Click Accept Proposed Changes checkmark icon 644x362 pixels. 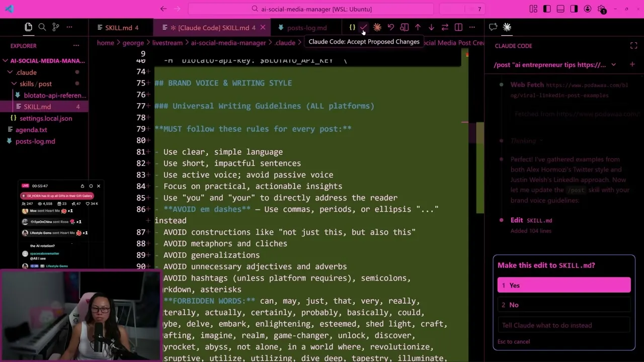pyautogui.click(x=364, y=27)
